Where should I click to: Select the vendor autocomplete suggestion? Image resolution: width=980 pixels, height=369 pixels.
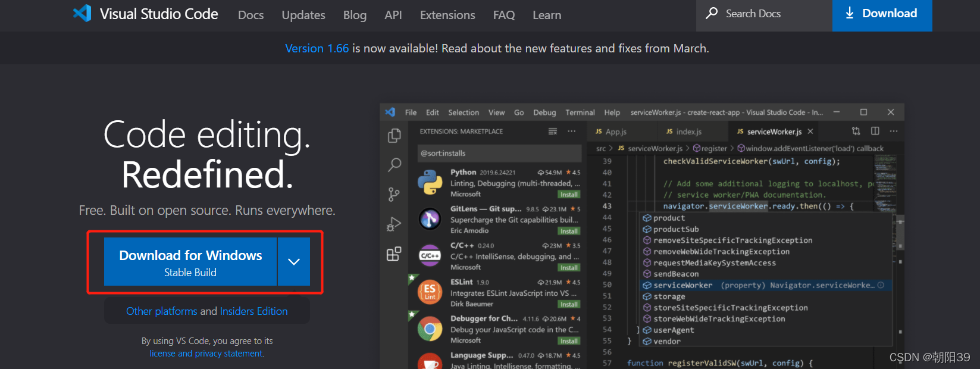click(x=766, y=342)
